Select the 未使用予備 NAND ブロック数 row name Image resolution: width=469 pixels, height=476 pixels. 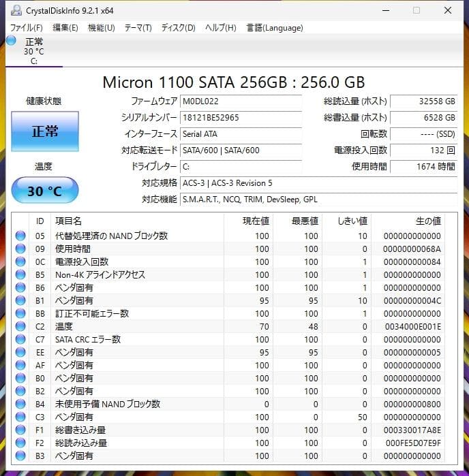coord(107,404)
